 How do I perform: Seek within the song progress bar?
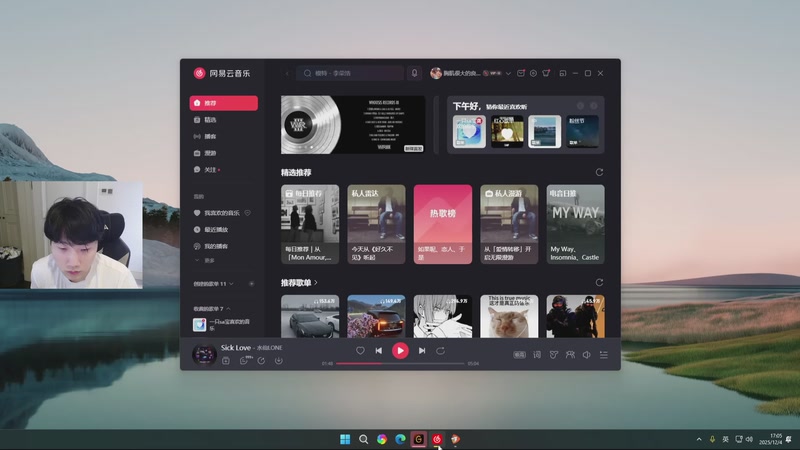coord(400,364)
